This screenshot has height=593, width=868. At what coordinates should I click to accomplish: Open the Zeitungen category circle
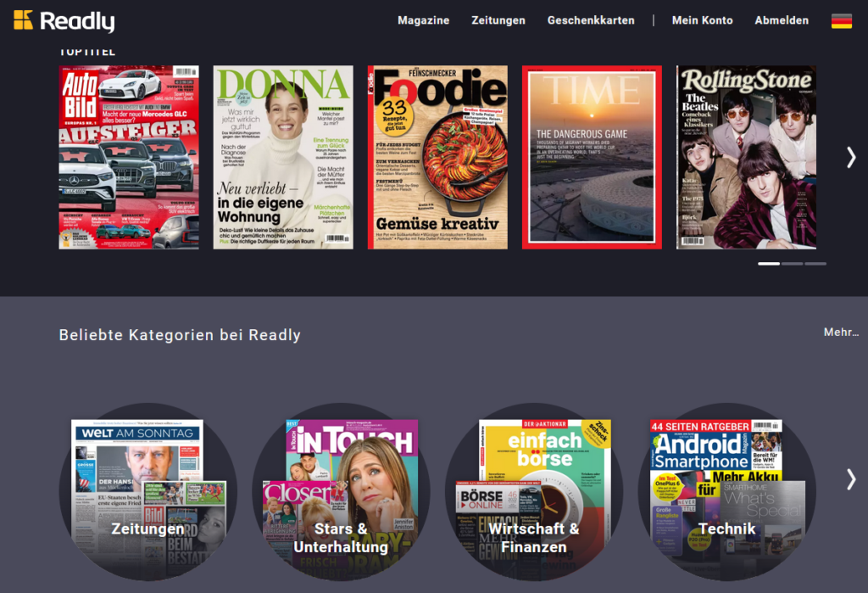(x=147, y=492)
